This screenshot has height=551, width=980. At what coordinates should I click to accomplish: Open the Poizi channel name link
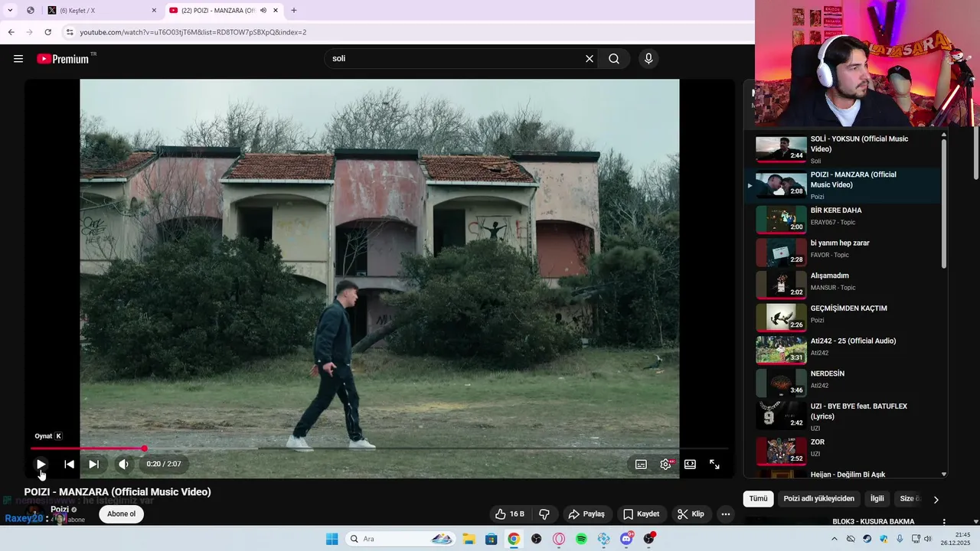coord(60,510)
